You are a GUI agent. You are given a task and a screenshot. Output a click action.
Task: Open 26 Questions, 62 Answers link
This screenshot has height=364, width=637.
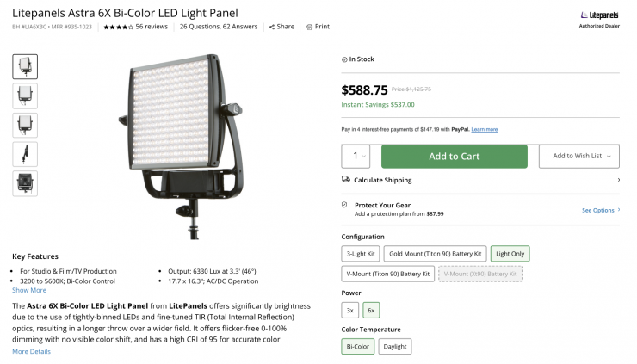220,27
